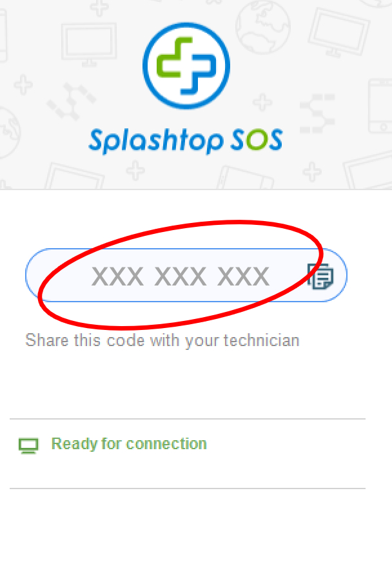Screen dimensions: 392x571
Task: Click faint phone icon at header right edge
Action: [x=380, y=106]
